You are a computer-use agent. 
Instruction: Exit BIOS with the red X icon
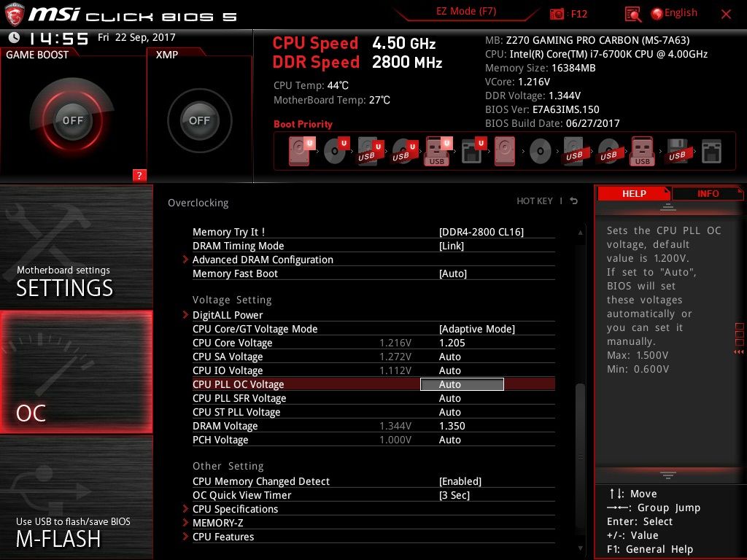click(726, 15)
